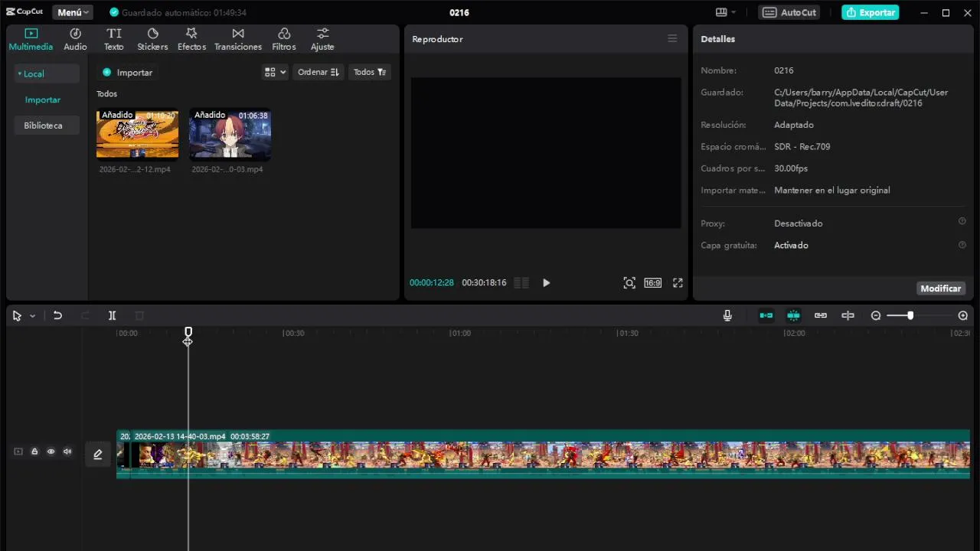The image size is (980, 551).
Task: Toggle the track cover icon
Action: point(18,452)
